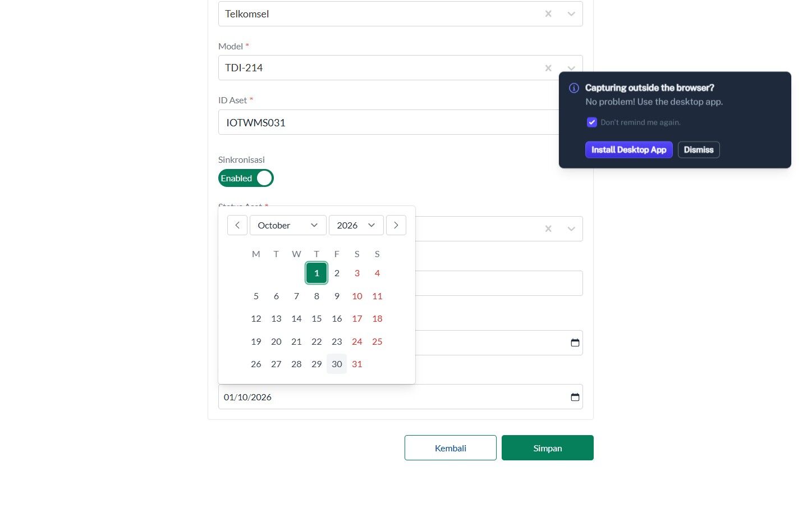
Task: Open the October month dropdown
Action: pyautogui.click(x=288, y=225)
